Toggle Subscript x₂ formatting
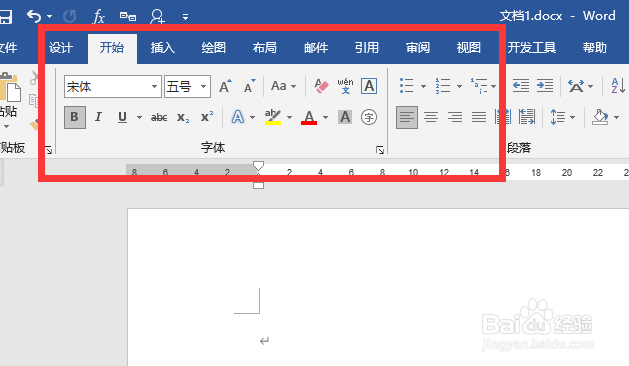The image size is (629, 366). coord(183,117)
